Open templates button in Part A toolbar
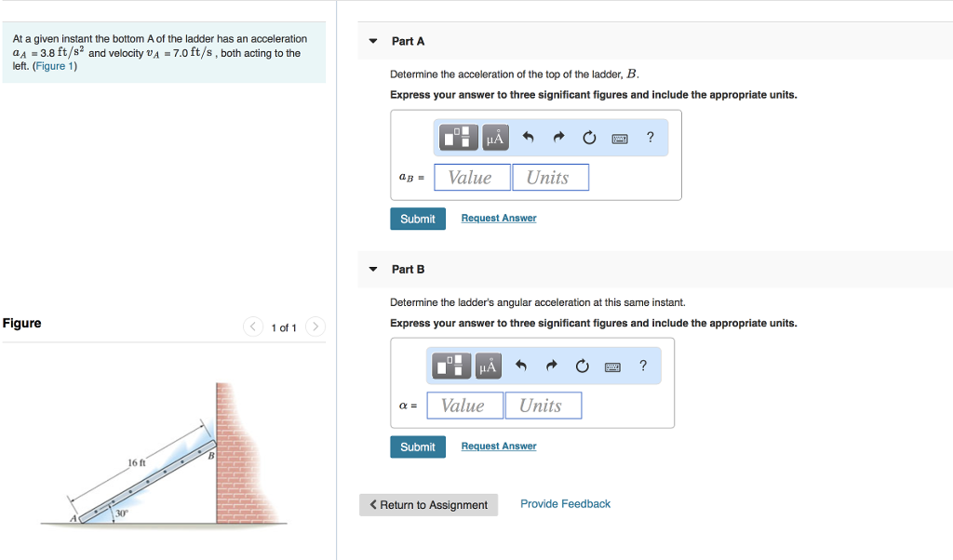 tap(459, 139)
